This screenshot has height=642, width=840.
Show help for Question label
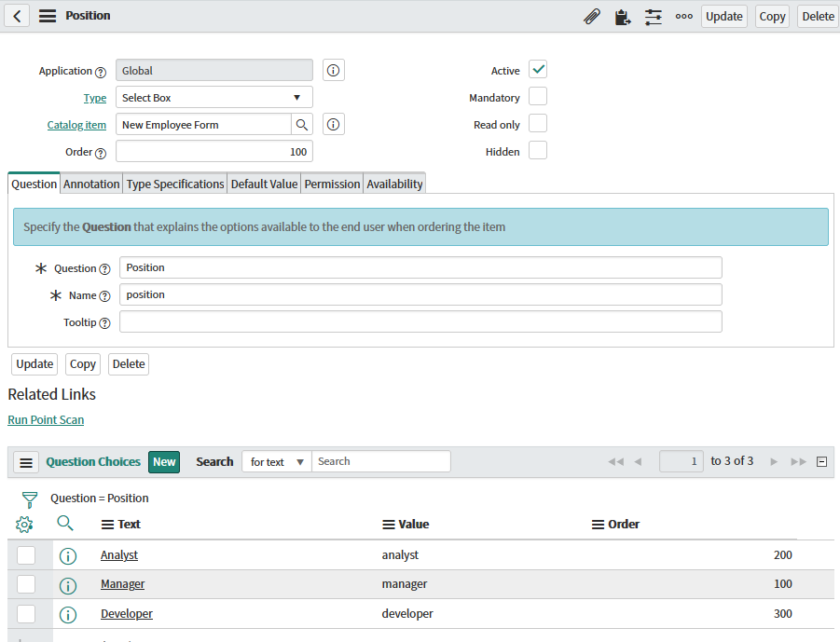pos(104,268)
